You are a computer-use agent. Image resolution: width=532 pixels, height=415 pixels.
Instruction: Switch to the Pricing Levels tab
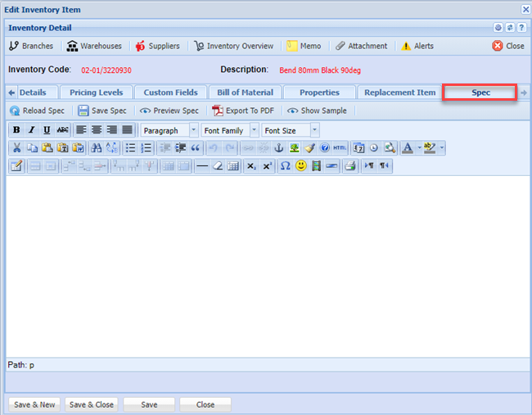pyautogui.click(x=96, y=92)
